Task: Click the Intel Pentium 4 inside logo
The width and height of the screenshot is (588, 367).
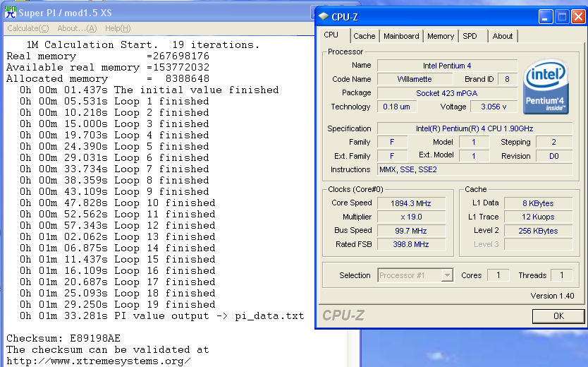Action: [546, 86]
